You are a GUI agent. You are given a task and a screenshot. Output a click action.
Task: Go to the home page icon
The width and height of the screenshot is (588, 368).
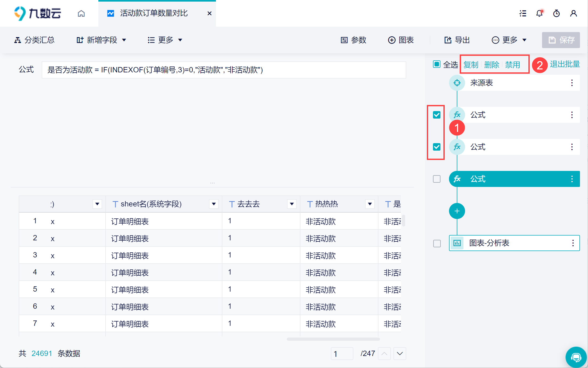[81, 13]
